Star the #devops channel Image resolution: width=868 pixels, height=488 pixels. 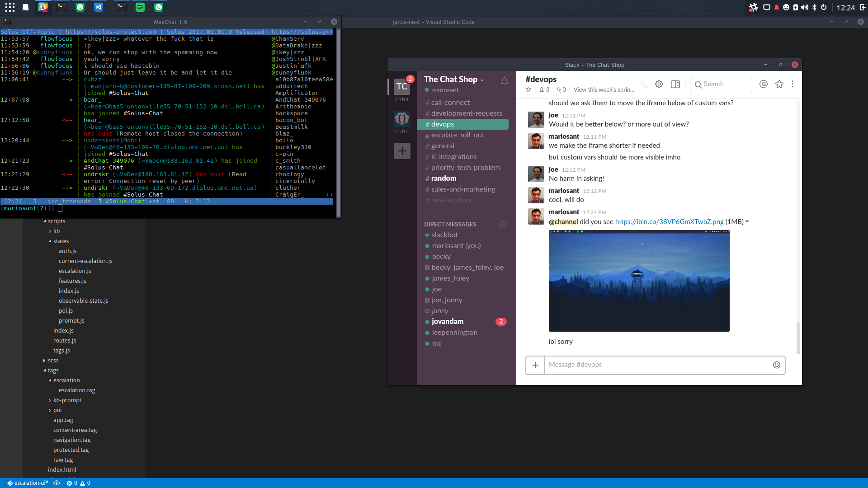point(528,89)
